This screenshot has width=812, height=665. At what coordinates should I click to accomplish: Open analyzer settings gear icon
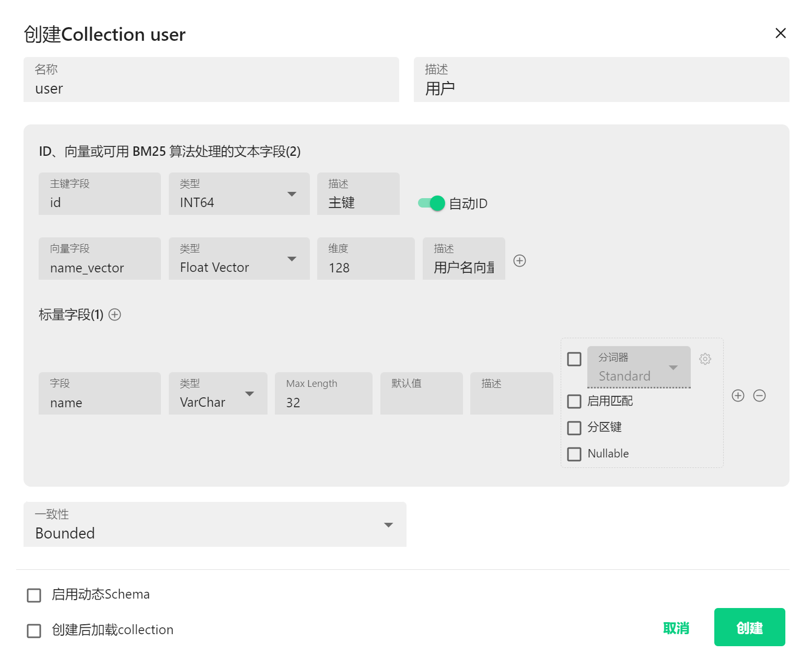pyautogui.click(x=705, y=359)
